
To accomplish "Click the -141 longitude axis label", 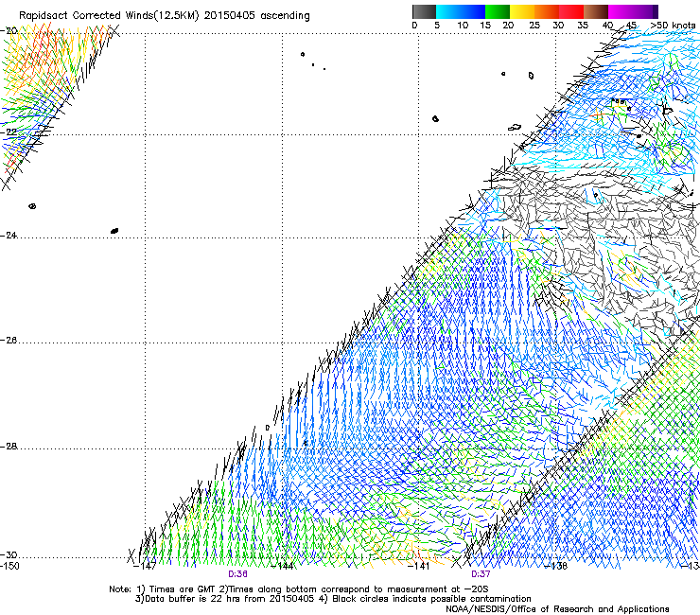I will [418, 567].
